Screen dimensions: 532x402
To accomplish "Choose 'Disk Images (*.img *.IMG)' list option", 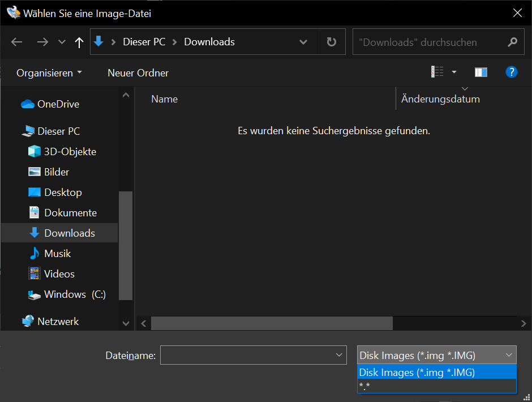I will tap(437, 373).
